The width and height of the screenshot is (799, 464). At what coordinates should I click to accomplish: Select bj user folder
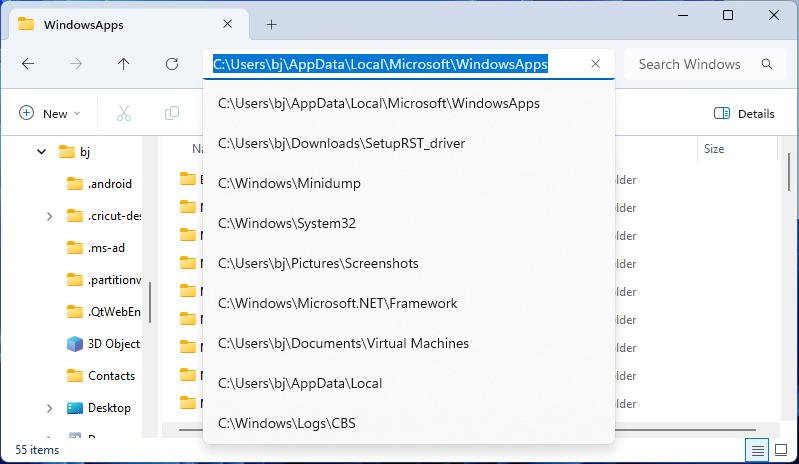[x=75, y=152]
